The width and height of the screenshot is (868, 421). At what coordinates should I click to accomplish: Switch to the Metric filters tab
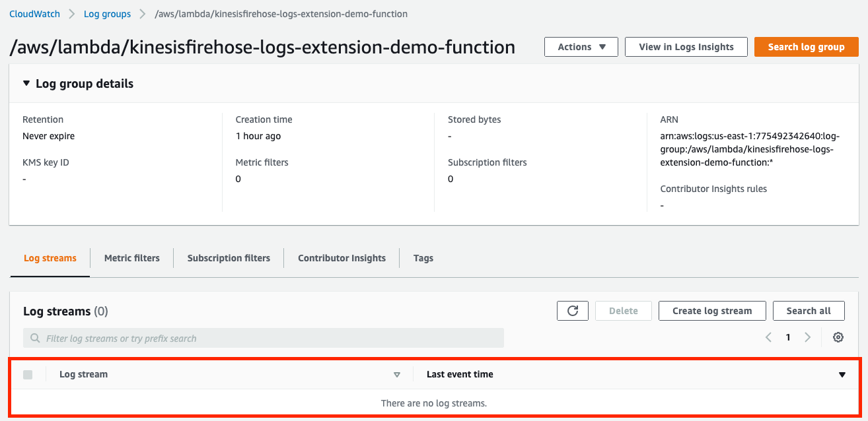(x=131, y=258)
